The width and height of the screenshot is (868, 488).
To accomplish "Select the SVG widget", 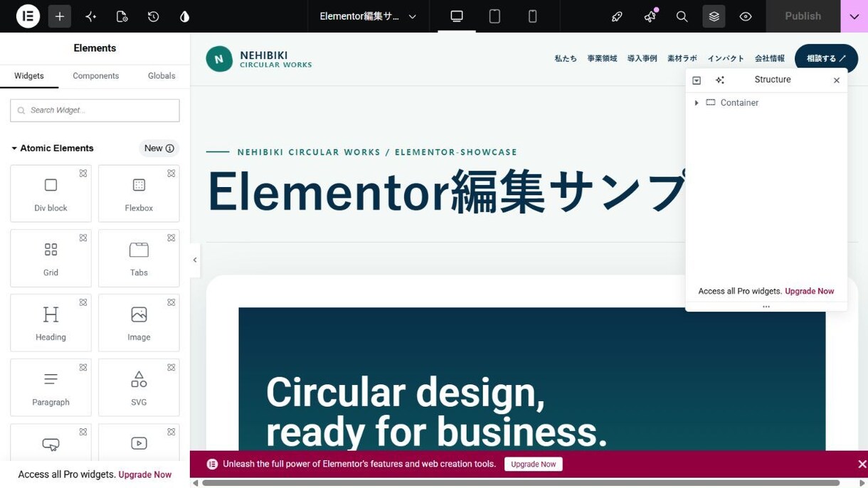I will (139, 388).
